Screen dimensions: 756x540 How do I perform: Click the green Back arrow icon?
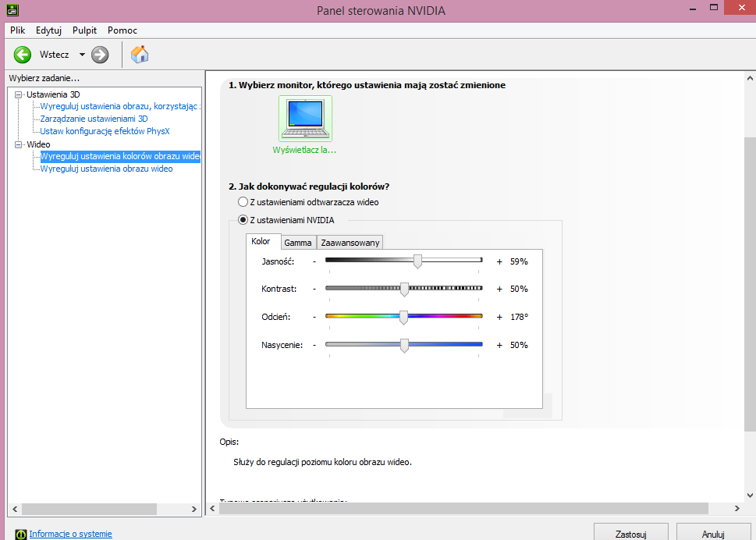22,55
